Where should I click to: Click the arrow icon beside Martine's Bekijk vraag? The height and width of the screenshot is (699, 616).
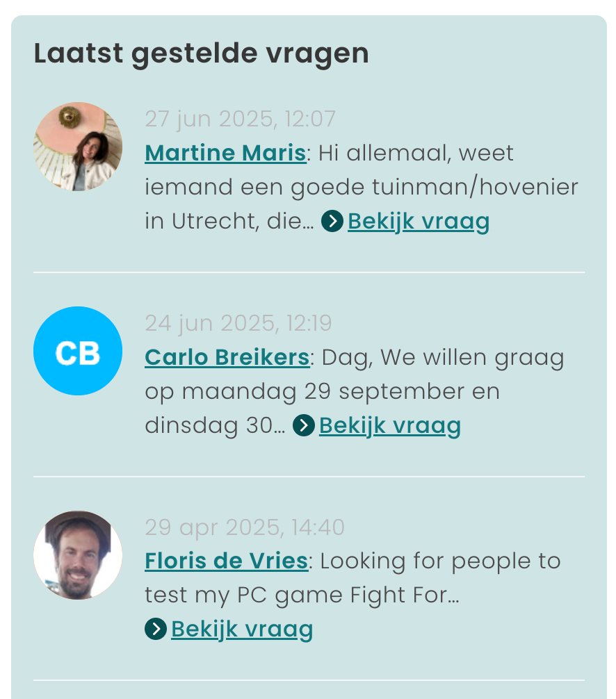332,221
